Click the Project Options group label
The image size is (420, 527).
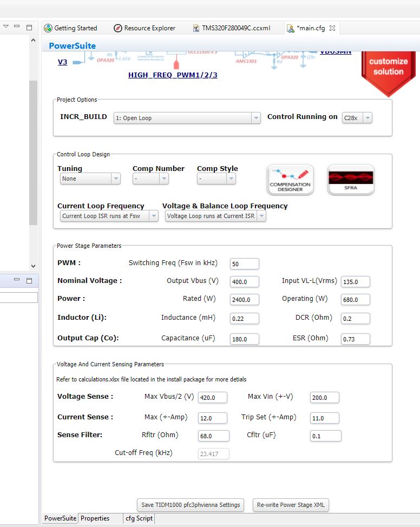(x=77, y=100)
